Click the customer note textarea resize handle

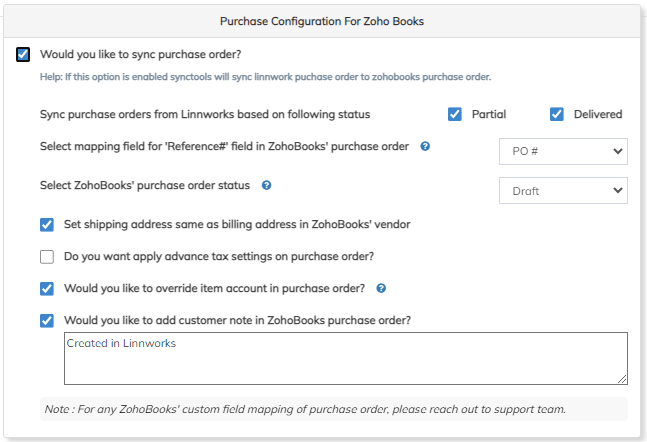click(622, 379)
